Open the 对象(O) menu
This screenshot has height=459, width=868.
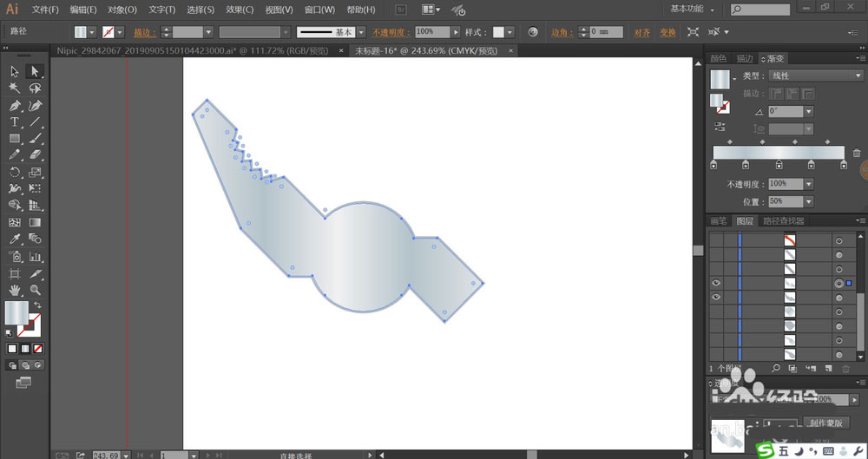[122, 10]
